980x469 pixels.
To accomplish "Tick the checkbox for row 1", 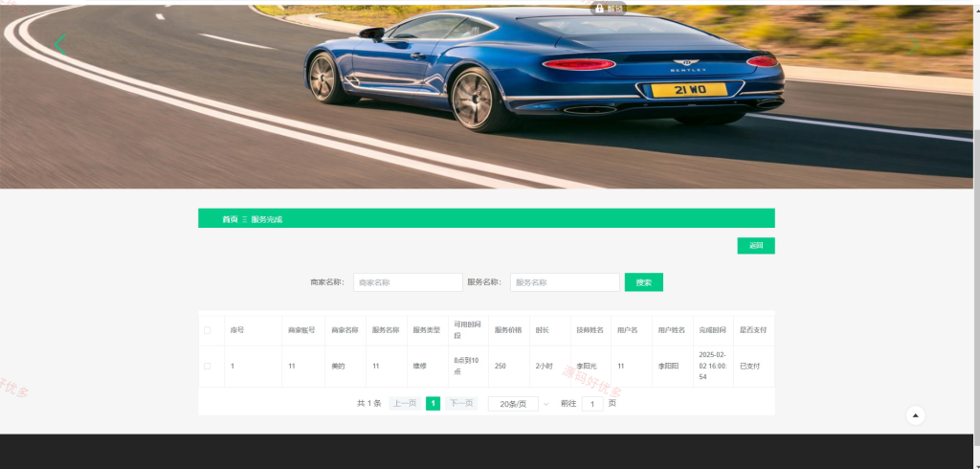I will pos(208,366).
